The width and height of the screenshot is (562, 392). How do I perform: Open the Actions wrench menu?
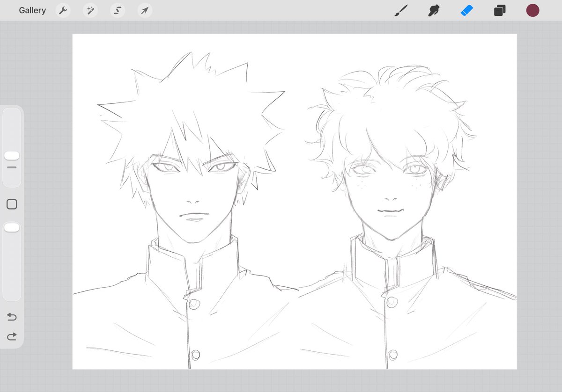click(63, 10)
